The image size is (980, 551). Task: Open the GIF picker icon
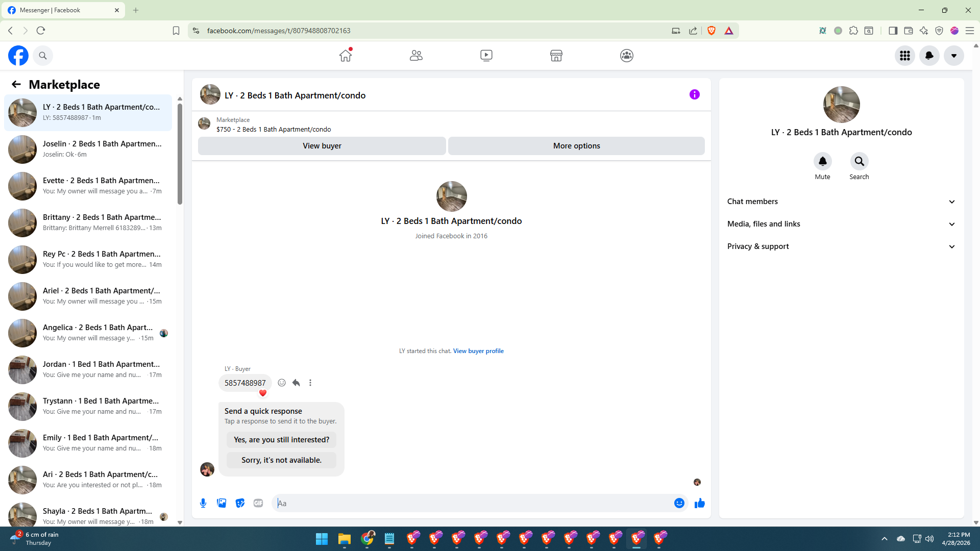pos(258,503)
